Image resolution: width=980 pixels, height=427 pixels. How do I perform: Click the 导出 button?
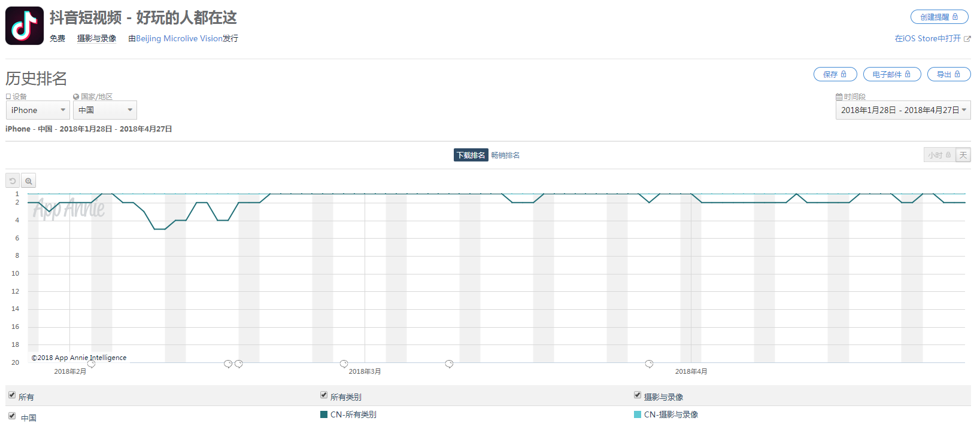point(949,74)
